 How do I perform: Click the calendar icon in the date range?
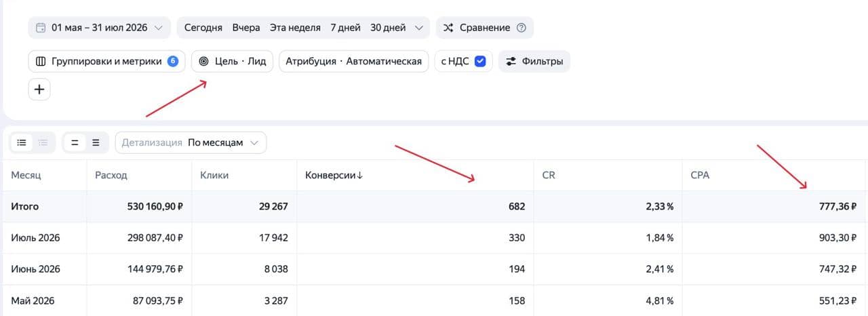(41, 28)
